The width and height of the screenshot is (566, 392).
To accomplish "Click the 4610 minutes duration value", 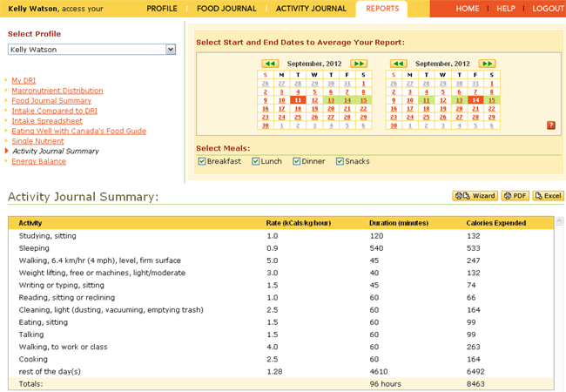I will 378,372.
